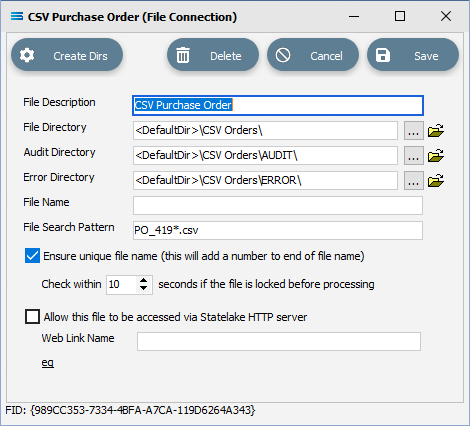The image size is (470, 426).
Task: Increase Check within seconds value
Action: tap(144, 281)
